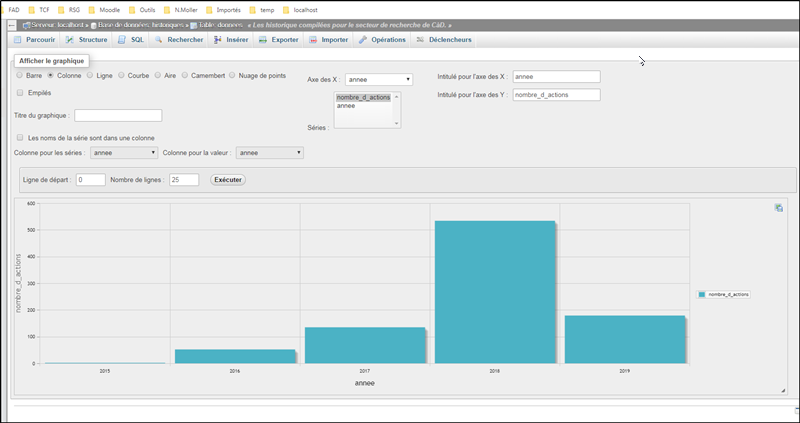The height and width of the screenshot is (423, 800).
Task: Click the Rechercher magnifier icon
Action: [x=159, y=40]
